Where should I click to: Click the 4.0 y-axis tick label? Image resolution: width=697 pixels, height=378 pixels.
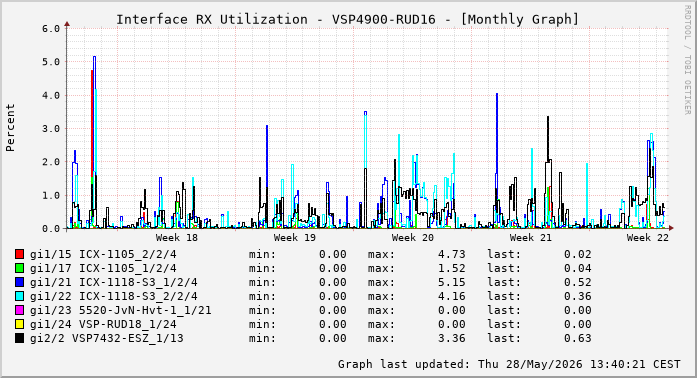pos(51,96)
